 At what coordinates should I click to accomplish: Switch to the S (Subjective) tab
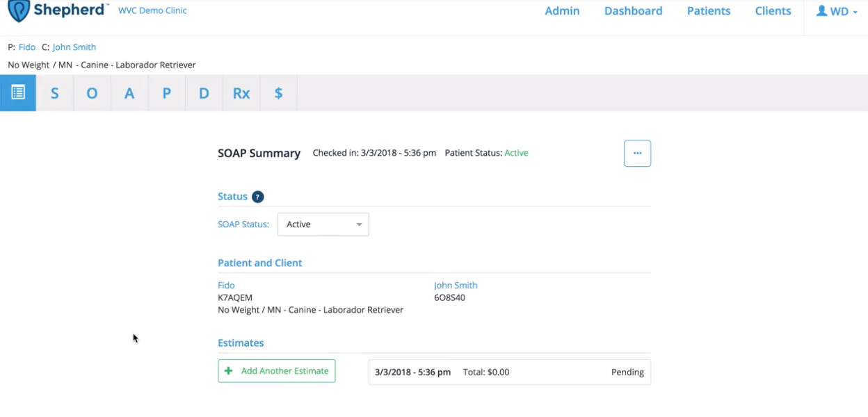[55, 93]
